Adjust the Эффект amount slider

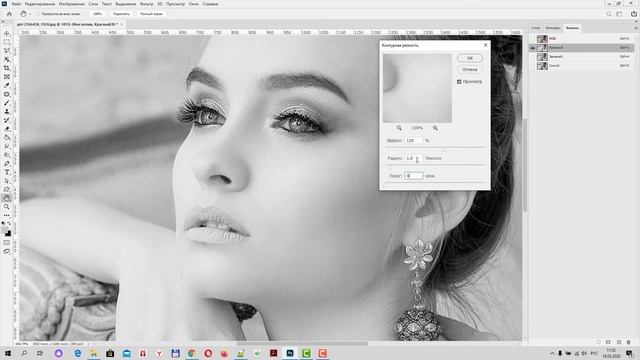coord(444,150)
